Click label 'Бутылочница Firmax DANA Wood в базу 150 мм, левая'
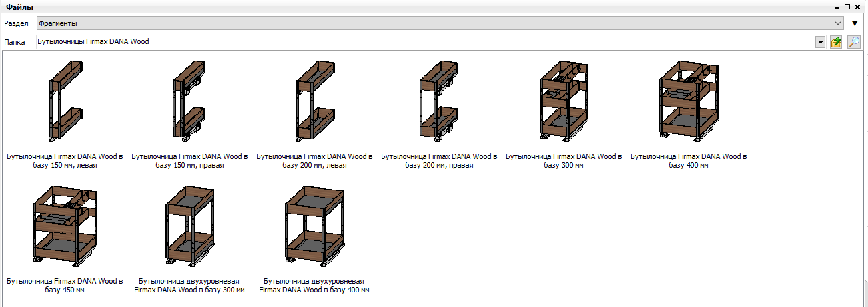Screen dimensions: 868x307 coord(65,161)
